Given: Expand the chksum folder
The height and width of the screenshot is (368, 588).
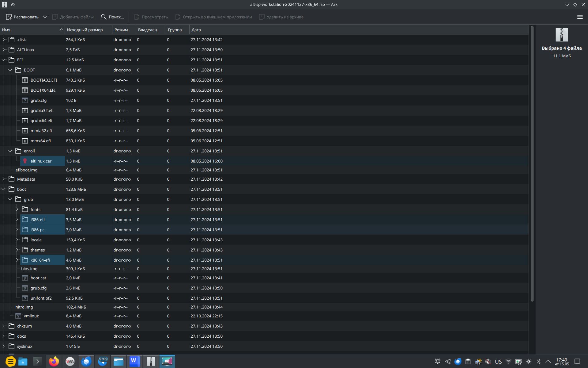Looking at the screenshot, I should tap(4, 326).
